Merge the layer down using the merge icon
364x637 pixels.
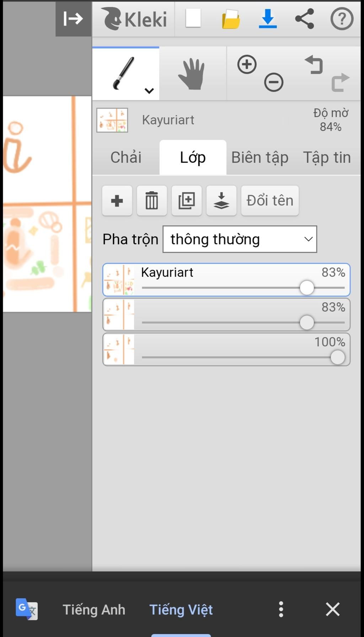[x=221, y=201]
